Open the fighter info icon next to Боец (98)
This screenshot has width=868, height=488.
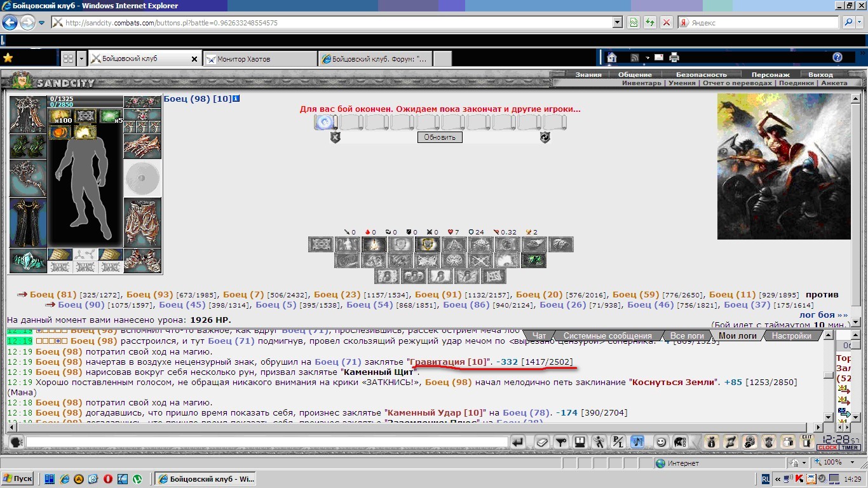(x=236, y=98)
